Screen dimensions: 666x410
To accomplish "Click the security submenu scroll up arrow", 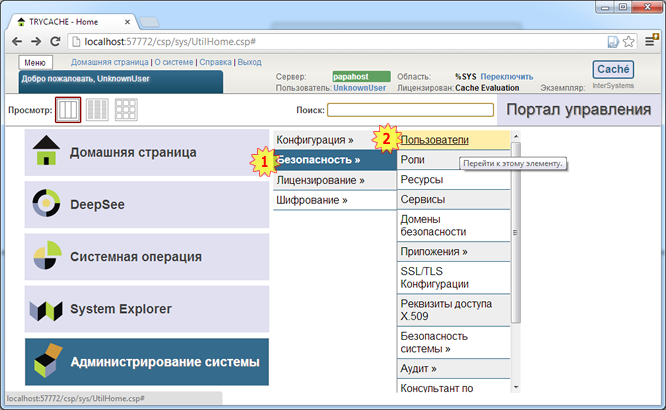I will click(x=516, y=136).
